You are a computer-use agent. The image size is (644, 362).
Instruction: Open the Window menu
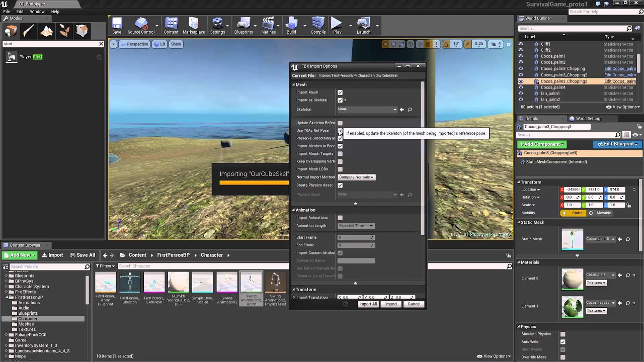click(x=37, y=12)
